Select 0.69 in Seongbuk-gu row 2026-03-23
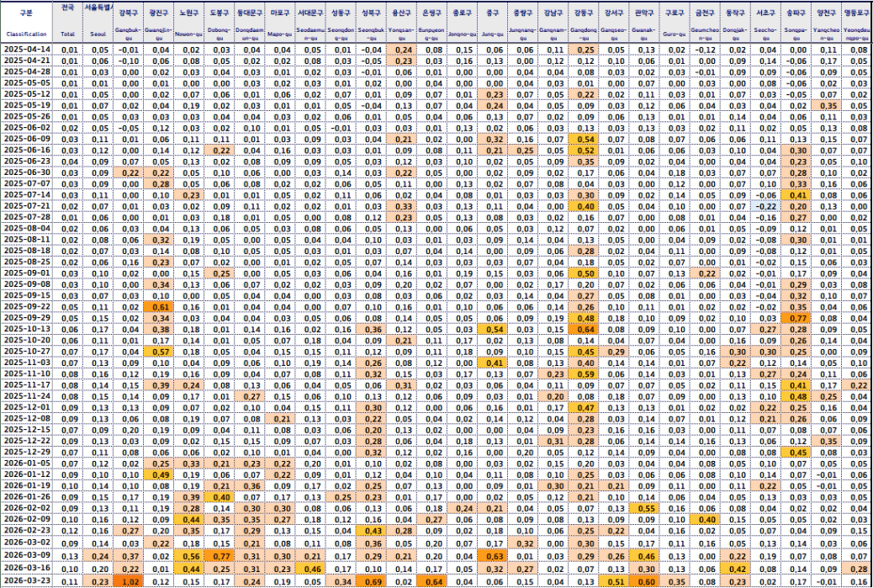 point(370,581)
